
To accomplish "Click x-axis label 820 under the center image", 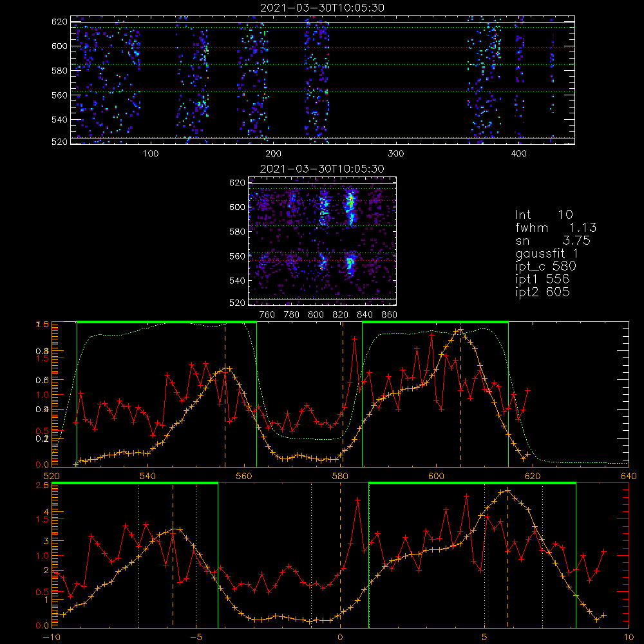I will coord(341,315).
